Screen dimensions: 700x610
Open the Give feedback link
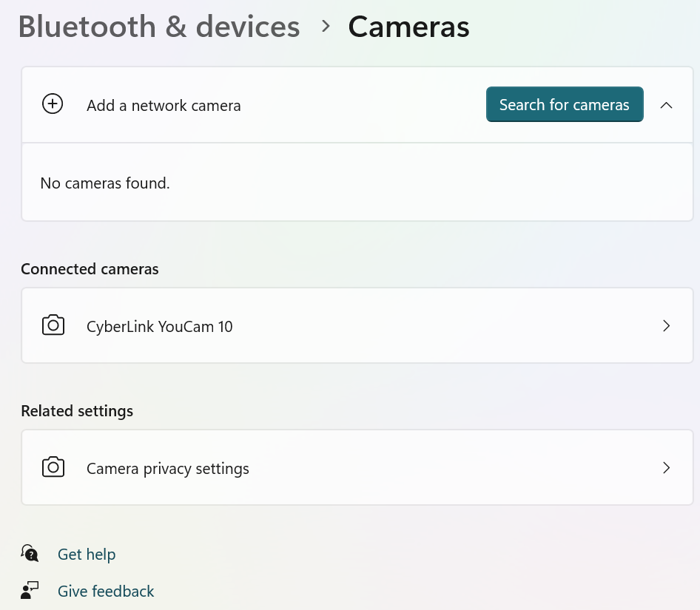[106, 592]
